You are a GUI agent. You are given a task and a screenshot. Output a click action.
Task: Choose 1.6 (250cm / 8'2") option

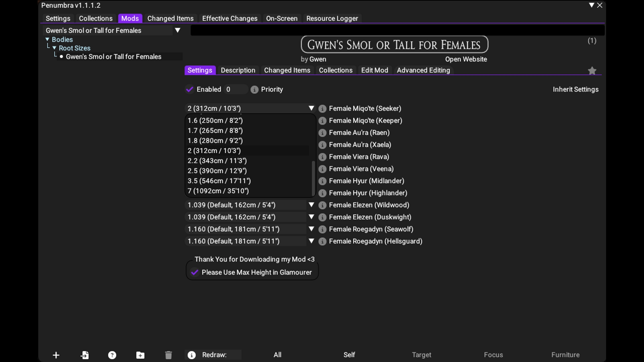pos(248,120)
